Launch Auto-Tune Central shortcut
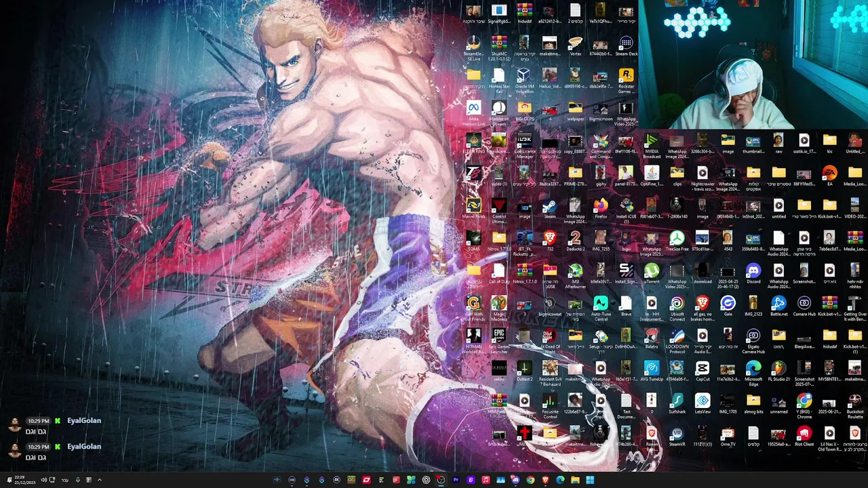The image size is (868, 488). click(601, 308)
